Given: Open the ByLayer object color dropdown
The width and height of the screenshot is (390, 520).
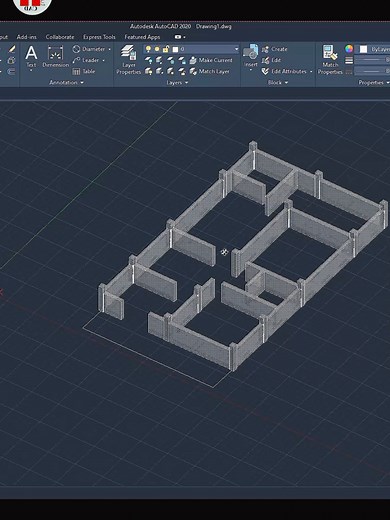Looking at the screenshot, I should pos(372,49).
